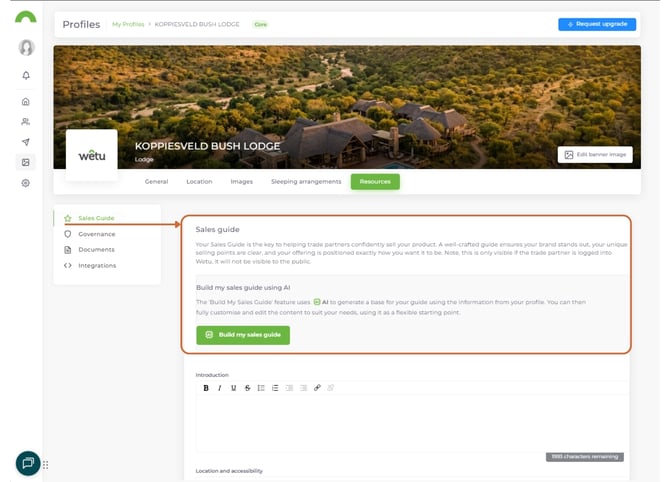Open the chat support bubble

(x=28, y=463)
